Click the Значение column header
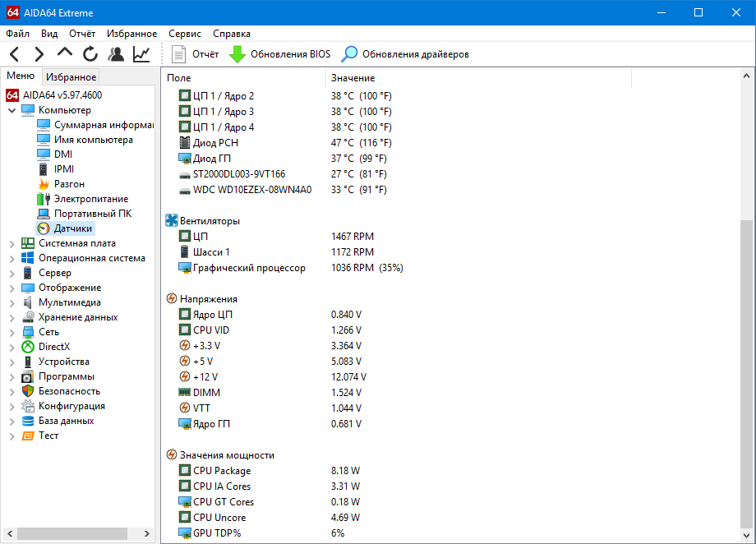This screenshot has height=544, width=756. [x=353, y=78]
